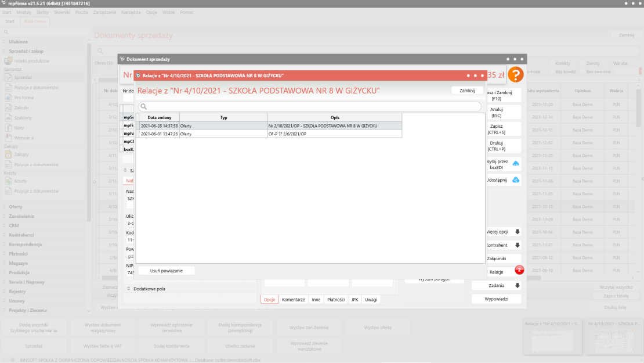Image resolution: width=644 pixels, height=363 pixels.
Task: Click the orange help question mark icon
Action: pos(515,75)
